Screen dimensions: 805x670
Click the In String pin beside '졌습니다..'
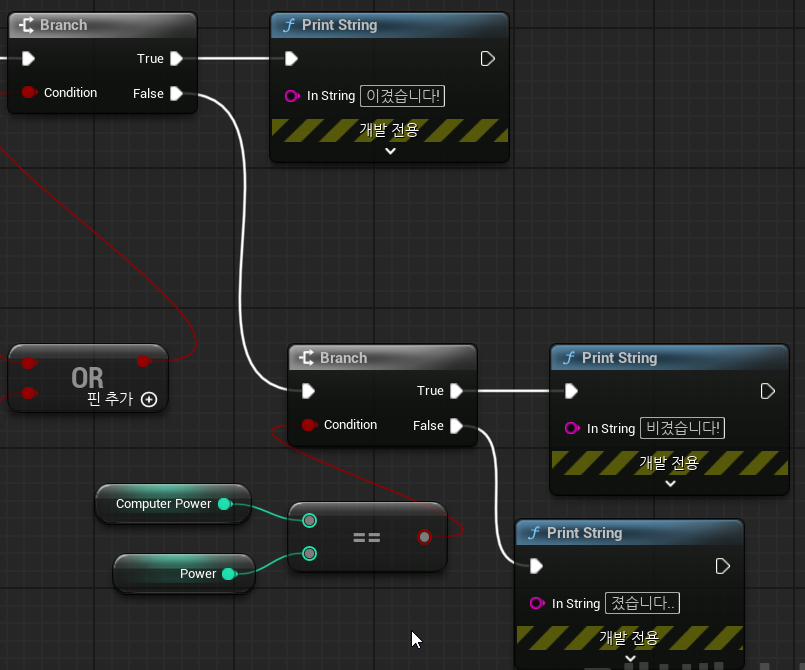tap(537, 603)
